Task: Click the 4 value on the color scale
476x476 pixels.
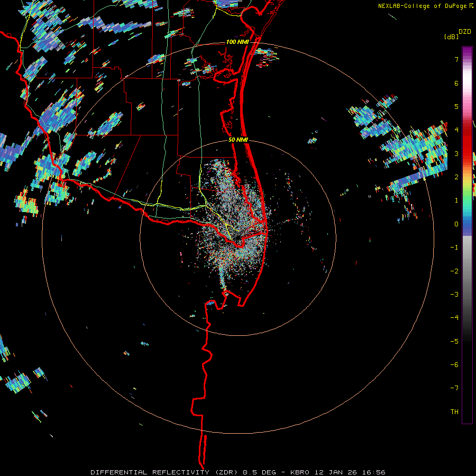Action: (456, 130)
